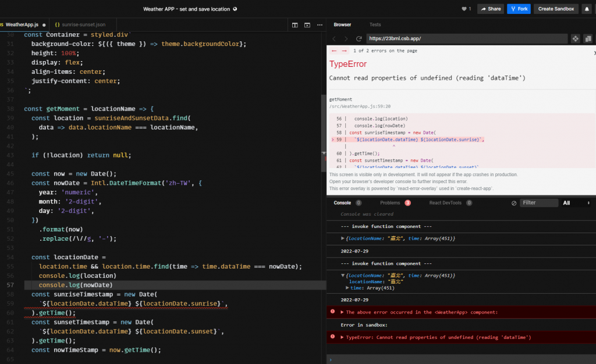The width and height of the screenshot is (596, 364).
Task: Fork this sandbox
Action: [x=519, y=9]
